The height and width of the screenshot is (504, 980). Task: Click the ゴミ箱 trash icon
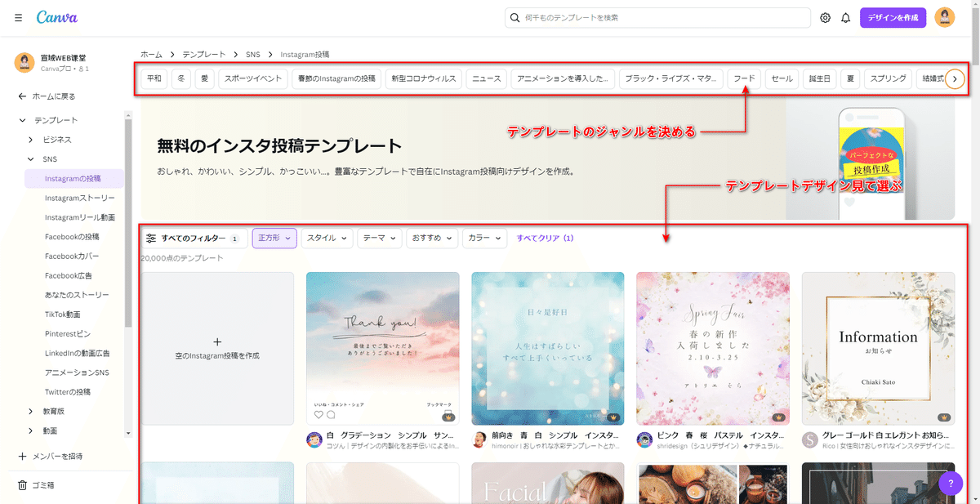tap(22, 485)
